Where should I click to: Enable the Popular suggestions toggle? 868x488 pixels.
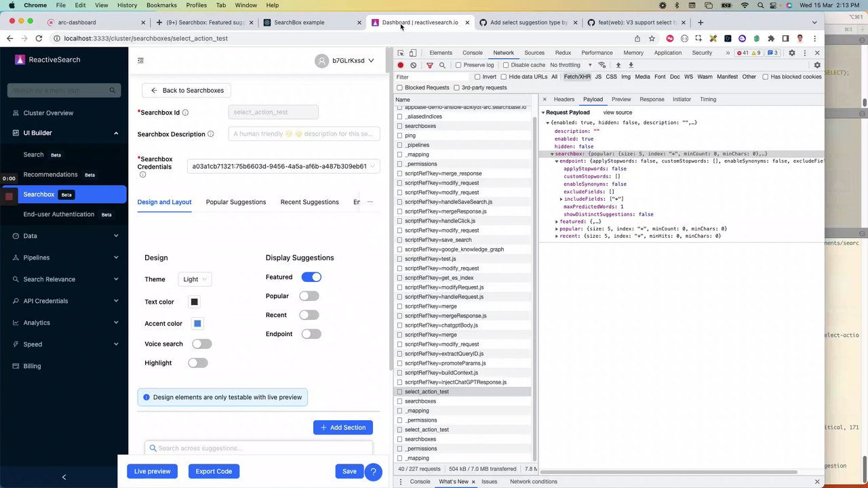[309, 296]
